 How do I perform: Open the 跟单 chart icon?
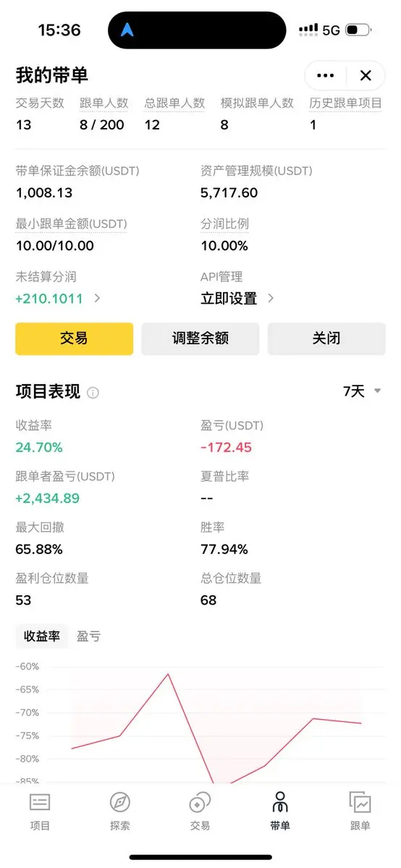pyautogui.click(x=360, y=801)
